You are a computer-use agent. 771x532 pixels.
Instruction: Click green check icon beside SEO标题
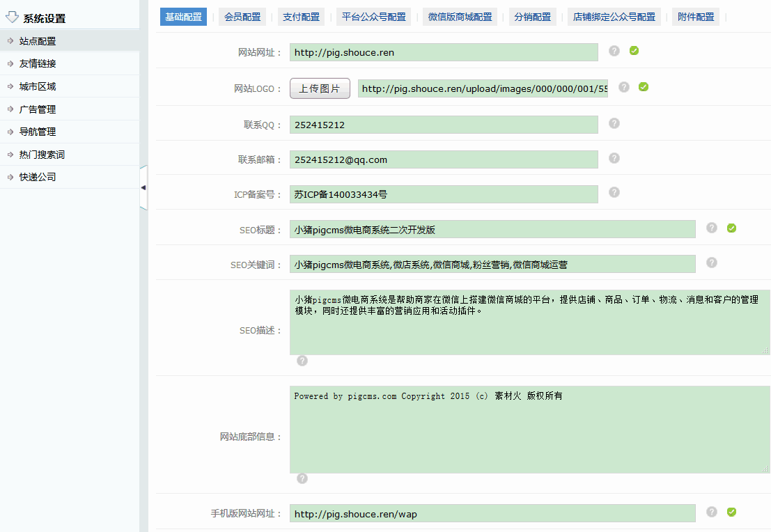(x=731, y=228)
